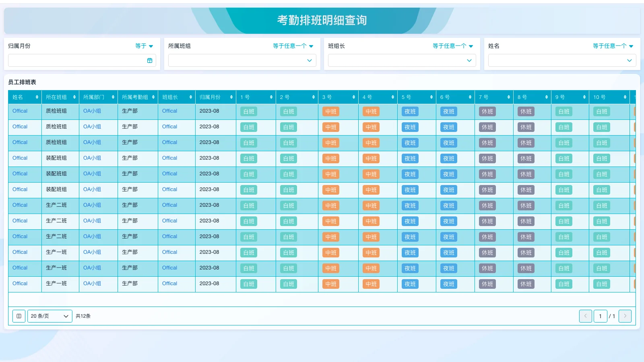
Task: Select the 白班 tag in the 1号 column
Action: 248,111
